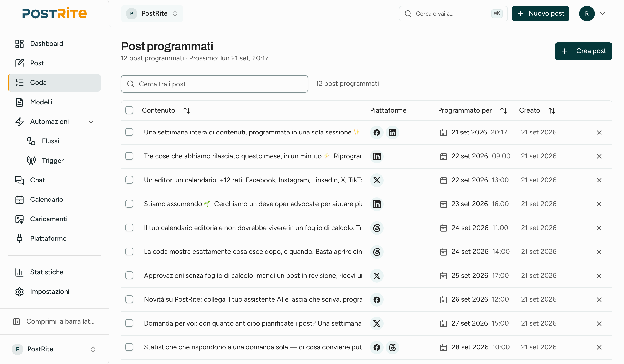The height and width of the screenshot is (364, 624).
Task: Click Threads icon on 'La coda mostra' row
Action: click(377, 252)
